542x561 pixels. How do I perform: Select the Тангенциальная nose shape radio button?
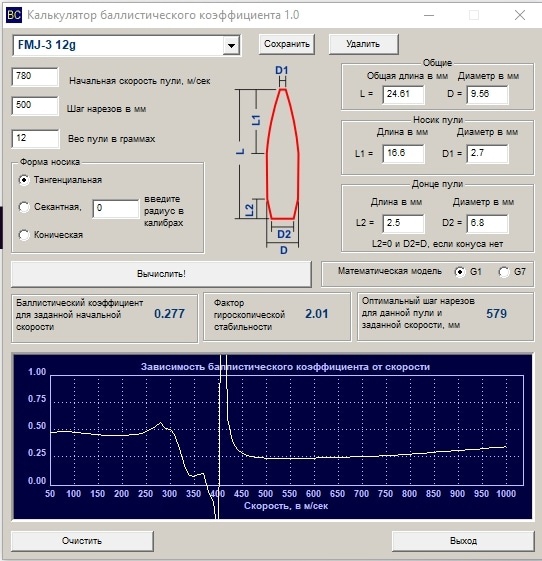pos(24,180)
